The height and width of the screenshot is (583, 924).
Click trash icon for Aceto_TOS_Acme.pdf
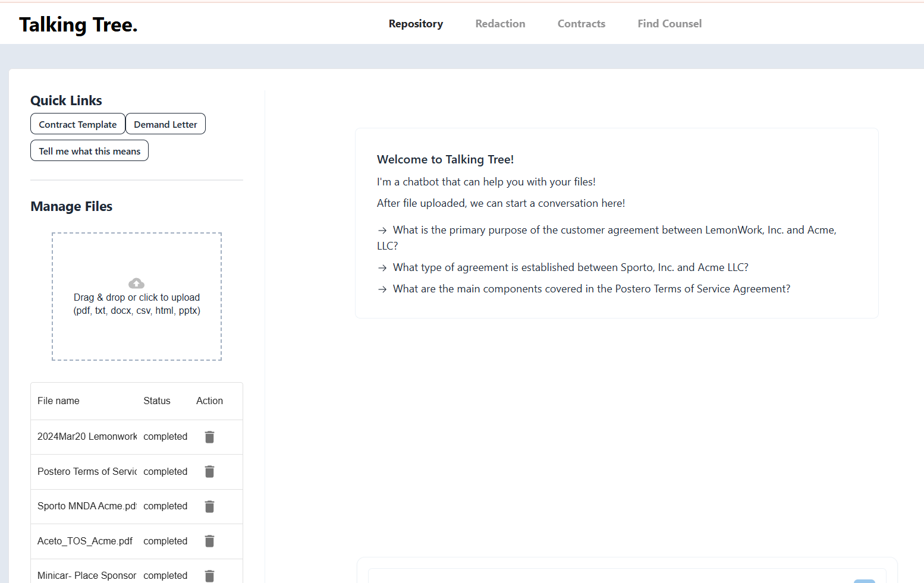click(209, 541)
